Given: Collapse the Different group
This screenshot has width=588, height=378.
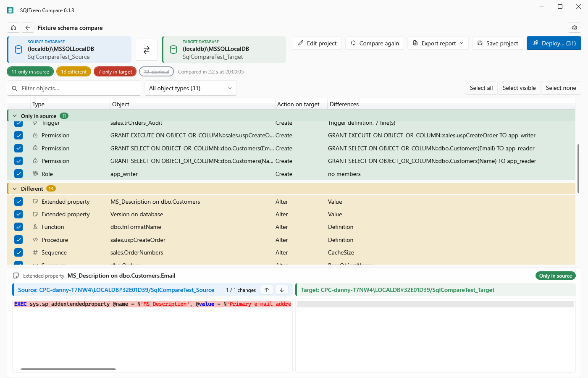Looking at the screenshot, I should click(x=15, y=189).
